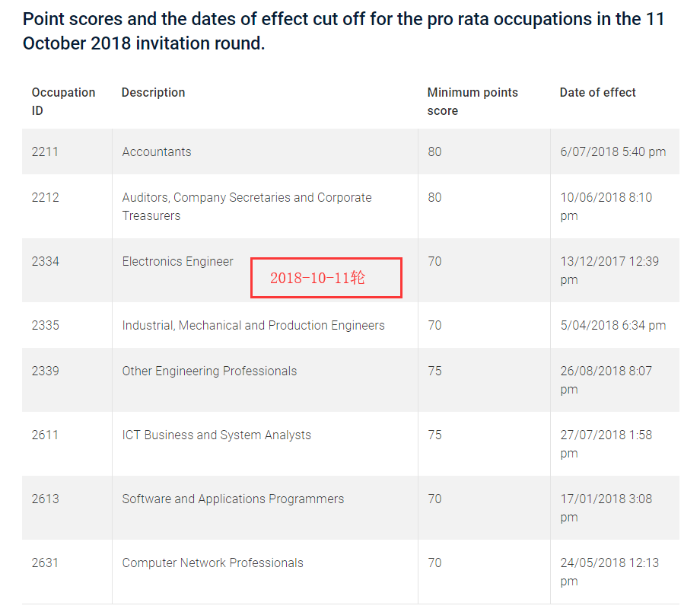Click occupation ID 2211

pyautogui.click(x=45, y=151)
